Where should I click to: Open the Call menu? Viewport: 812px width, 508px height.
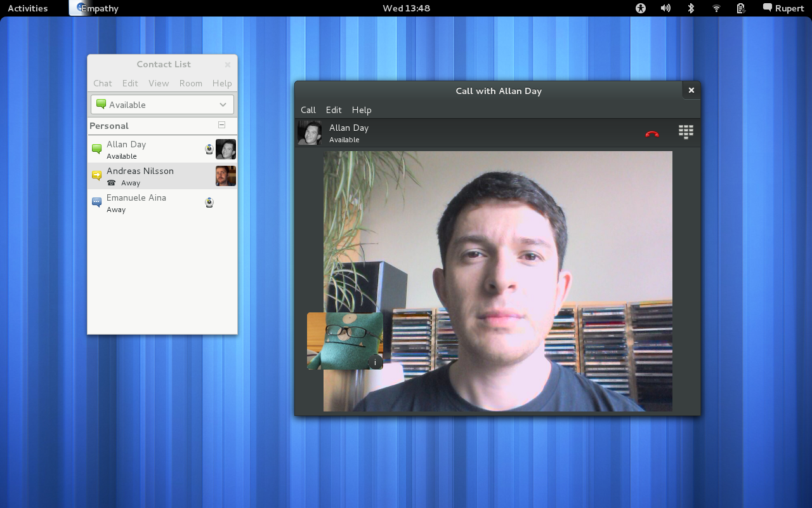click(x=308, y=110)
